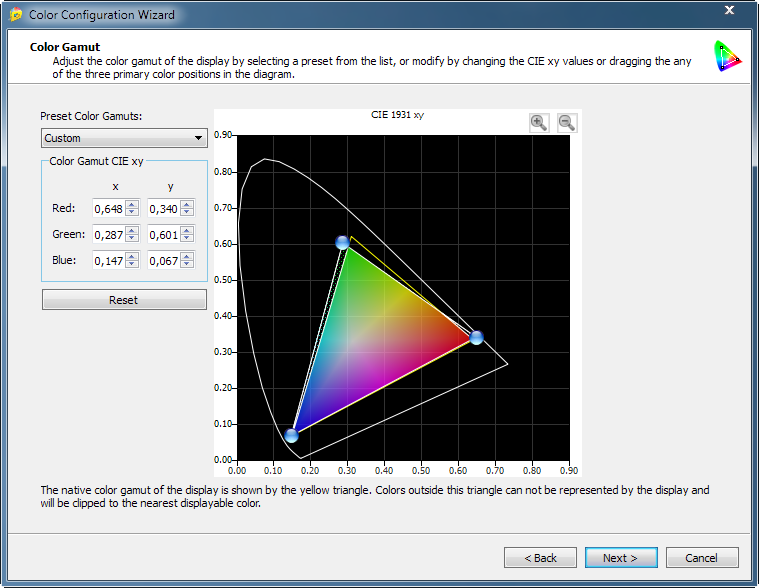
Task: Decrease the Red y value
Action: coord(187,213)
